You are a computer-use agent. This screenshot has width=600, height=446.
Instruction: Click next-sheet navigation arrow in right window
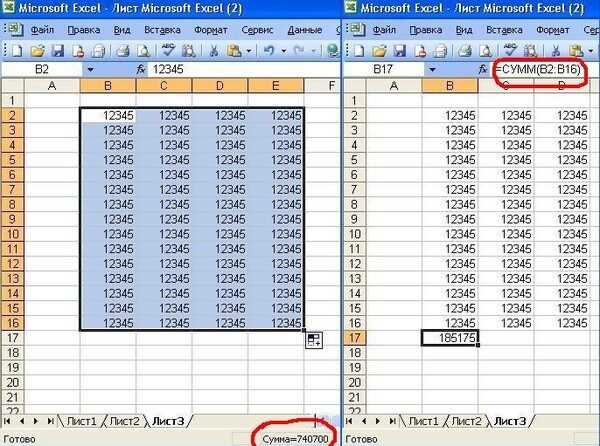378,421
